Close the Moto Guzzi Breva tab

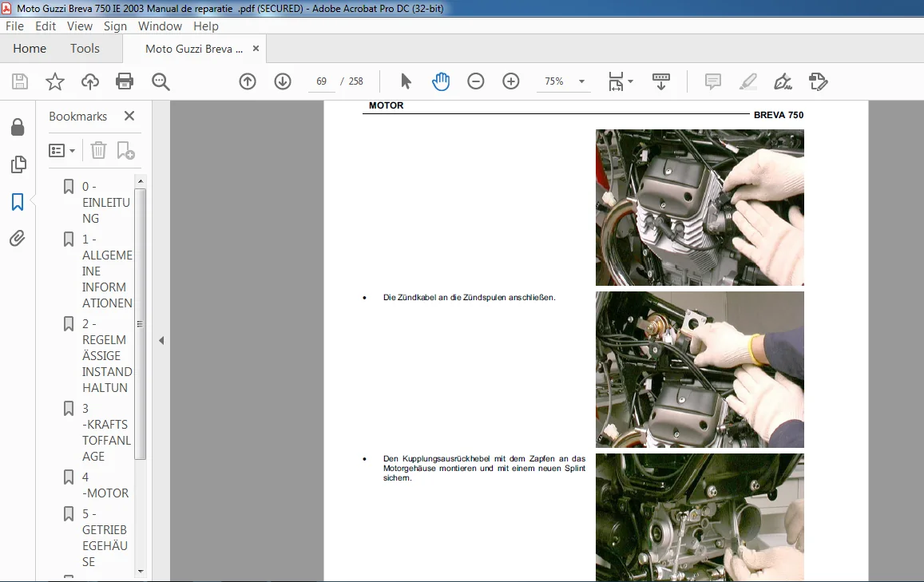[256, 49]
